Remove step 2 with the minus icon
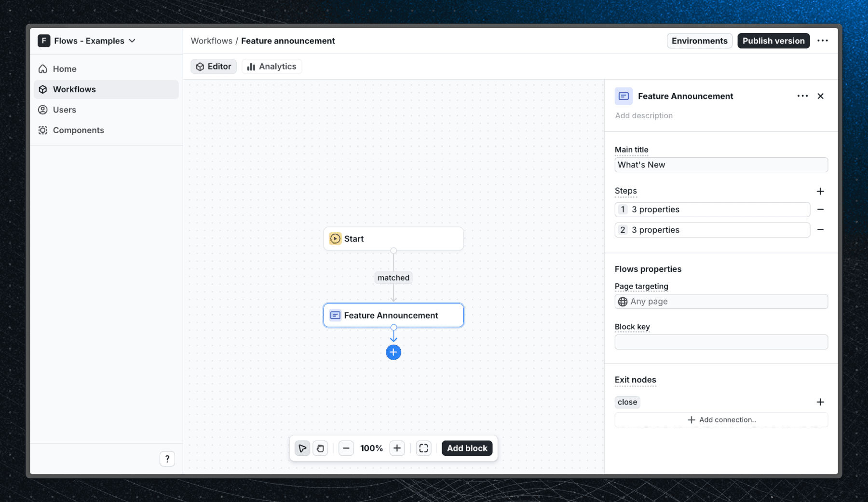 point(821,230)
